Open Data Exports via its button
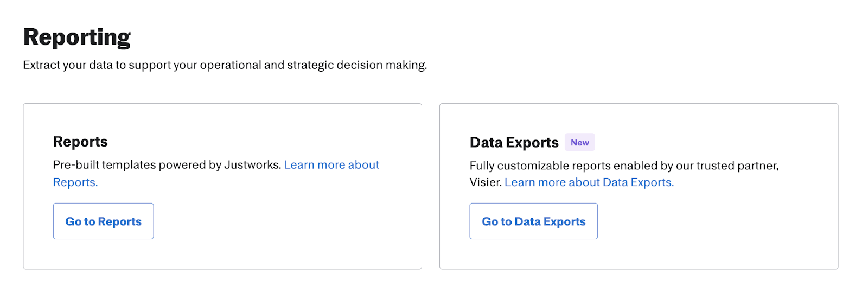 click(533, 221)
